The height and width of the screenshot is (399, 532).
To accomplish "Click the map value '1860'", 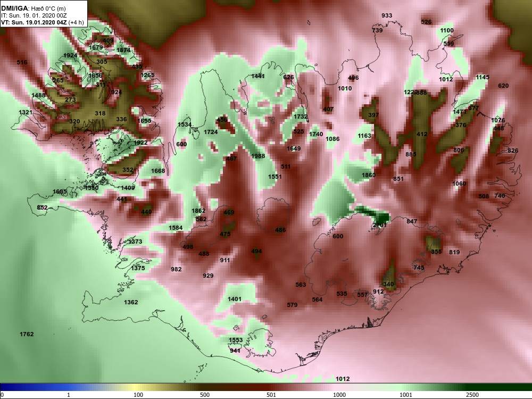I will tap(369, 175).
